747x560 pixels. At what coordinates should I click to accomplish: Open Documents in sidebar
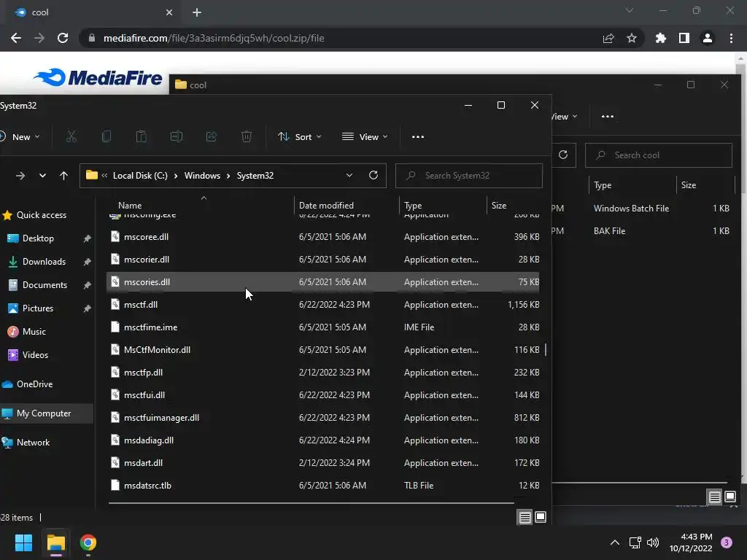[x=44, y=285]
